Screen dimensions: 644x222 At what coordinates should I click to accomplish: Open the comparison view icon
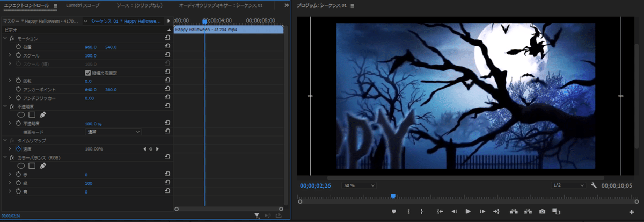[x=556, y=212]
